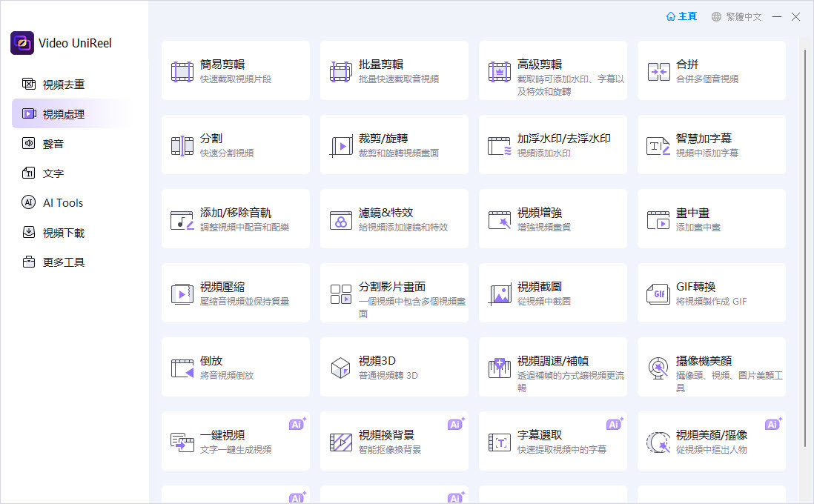814x504 pixels.
Task: Launch the GIF轉換 converter icon
Action: tap(658, 294)
